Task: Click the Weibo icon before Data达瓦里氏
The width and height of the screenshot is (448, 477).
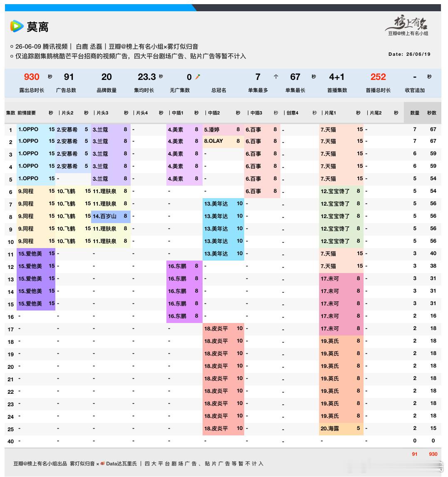Action: 103,464
